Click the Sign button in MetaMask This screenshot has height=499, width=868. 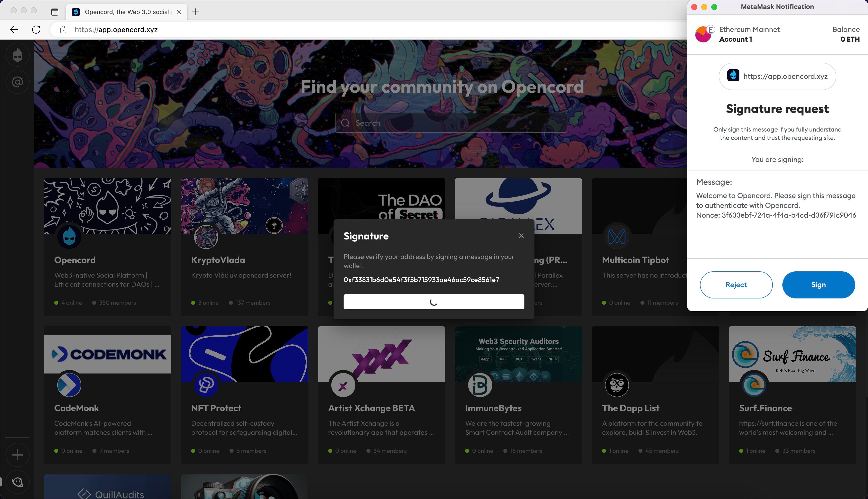818,285
